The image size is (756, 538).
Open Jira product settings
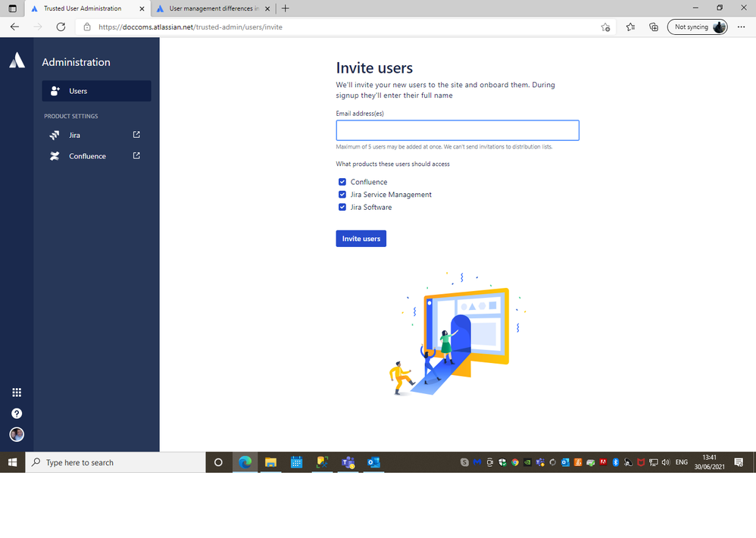(95, 135)
